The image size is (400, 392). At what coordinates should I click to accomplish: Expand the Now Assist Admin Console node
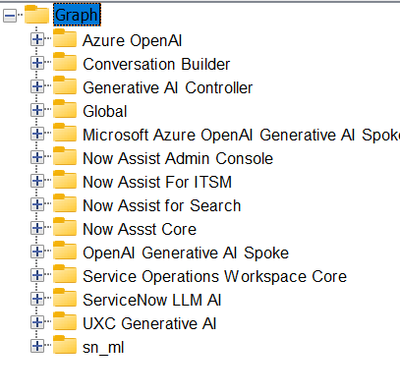(37, 158)
